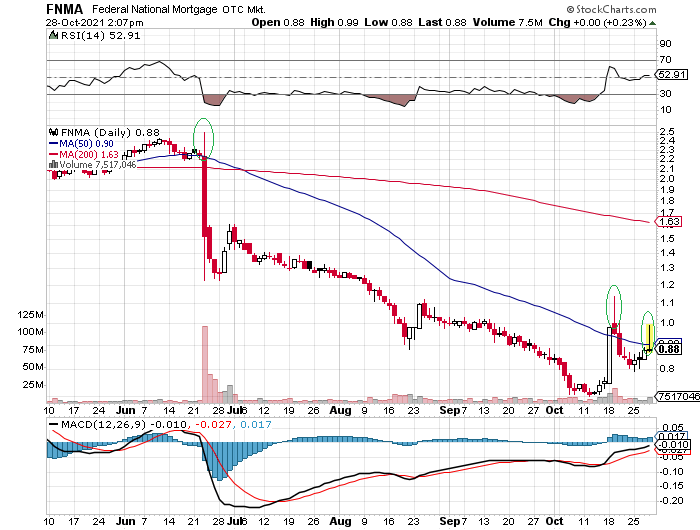The height and width of the screenshot is (530, 700).
Task: Select the MACD(12,26,9) legend label
Action: (104, 424)
